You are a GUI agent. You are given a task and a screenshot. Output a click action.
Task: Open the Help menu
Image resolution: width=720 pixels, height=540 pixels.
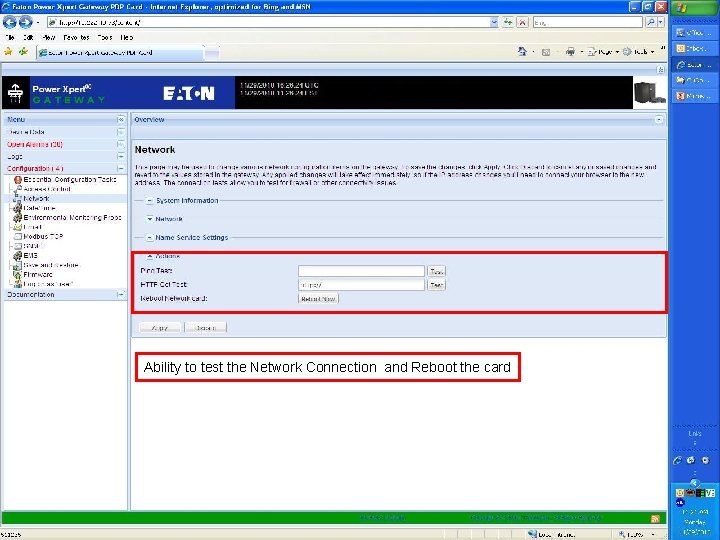tap(127, 37)
